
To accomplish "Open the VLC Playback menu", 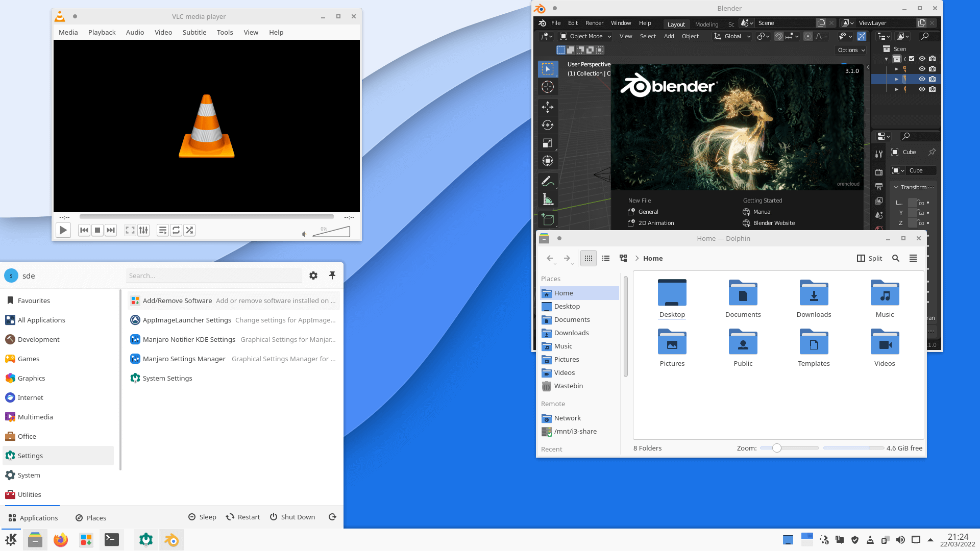I will coord(102,32).
